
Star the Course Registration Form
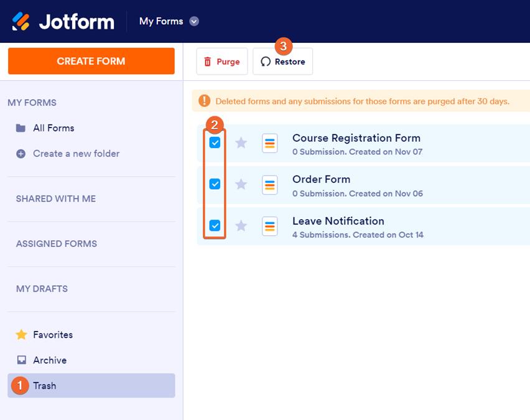click(241, 143)
